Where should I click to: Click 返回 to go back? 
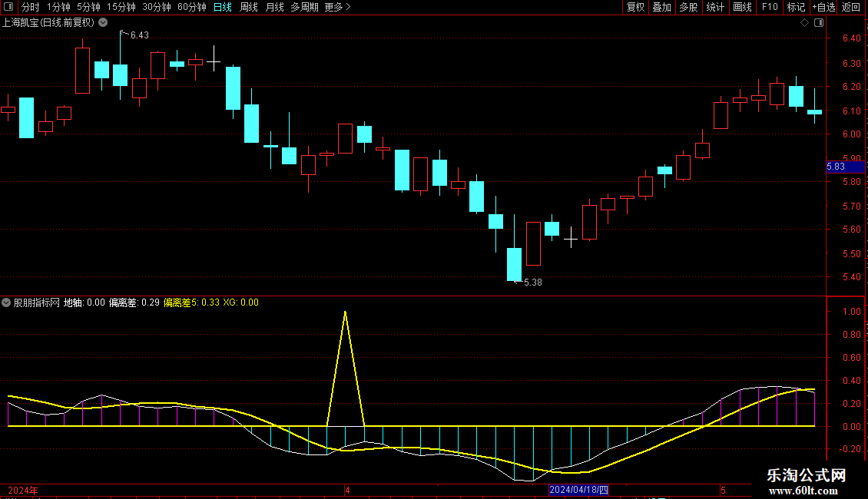pyautogui.click(x=851, y=7)
